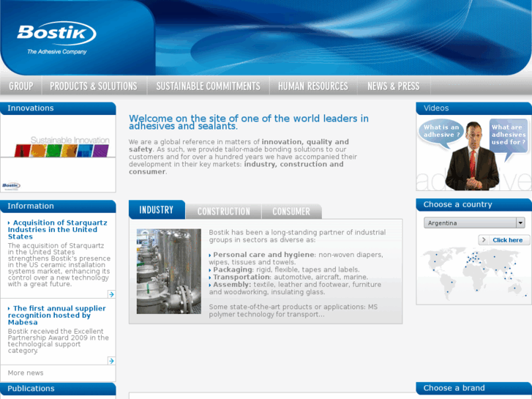Click the Publications panel header
This screenshot has height=399, width=532.
(x=58, y=389)
